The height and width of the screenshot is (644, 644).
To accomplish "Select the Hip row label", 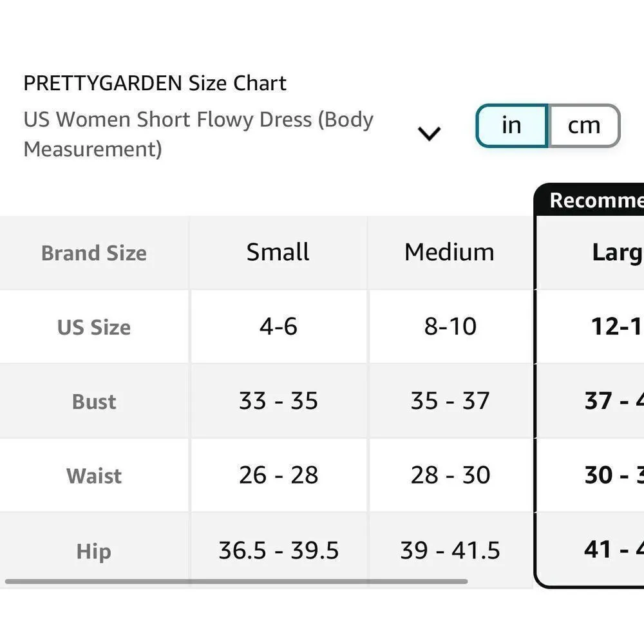I will (94, 551).
